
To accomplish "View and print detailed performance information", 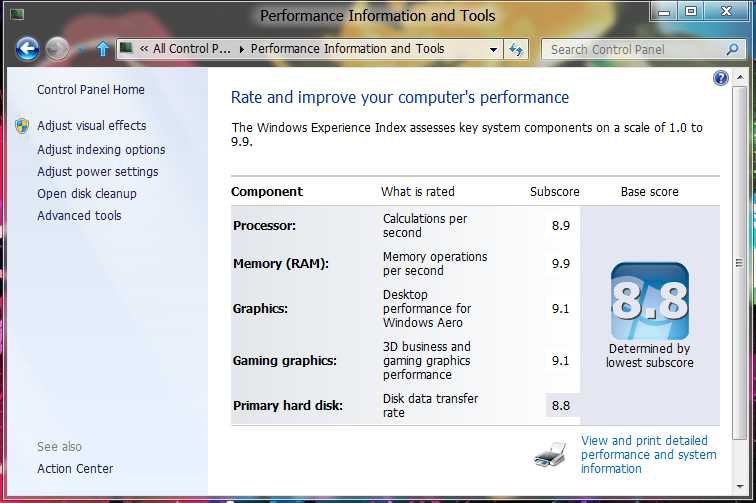I will 648,454.
